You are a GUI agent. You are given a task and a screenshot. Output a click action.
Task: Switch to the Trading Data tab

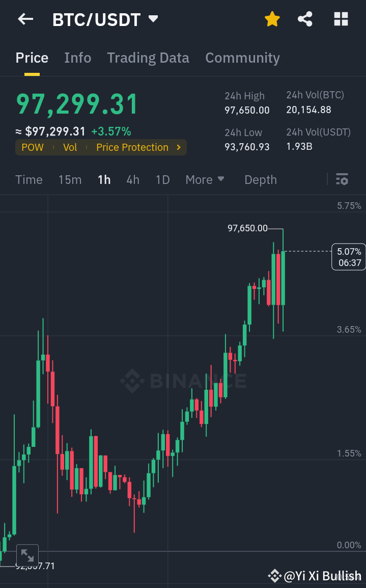[x=148, y=58]
